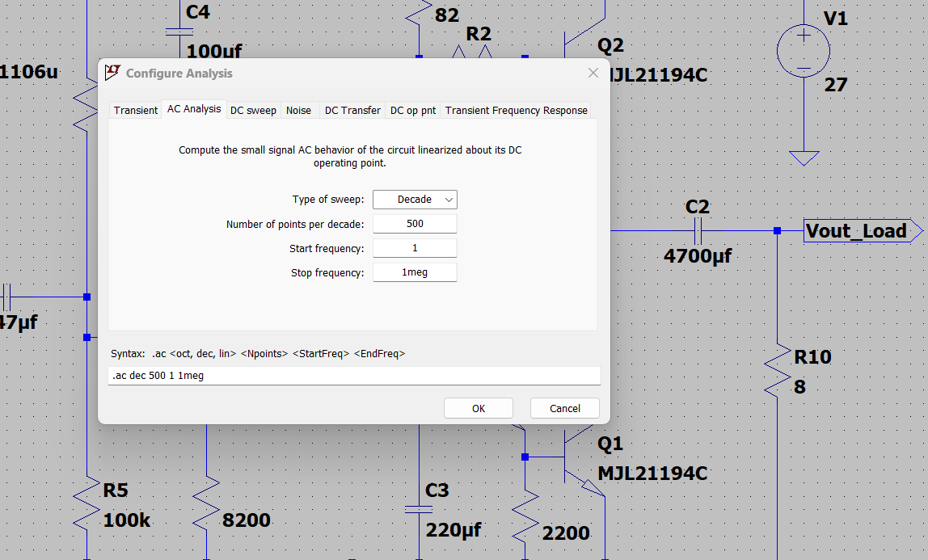Click the Start frequency field
Screen dimensions: 928x560
coord(415,248)
